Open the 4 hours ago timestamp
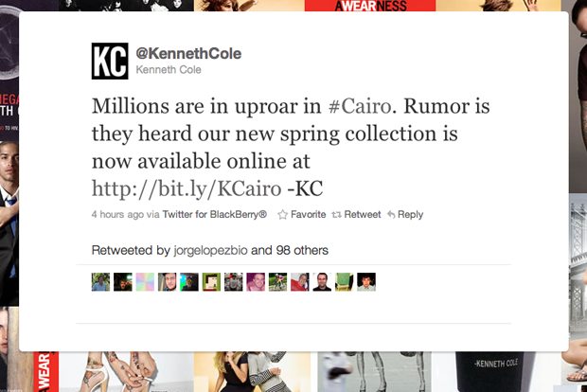The image size is (587, 392). pyautogui.click(x=117, y=215)
